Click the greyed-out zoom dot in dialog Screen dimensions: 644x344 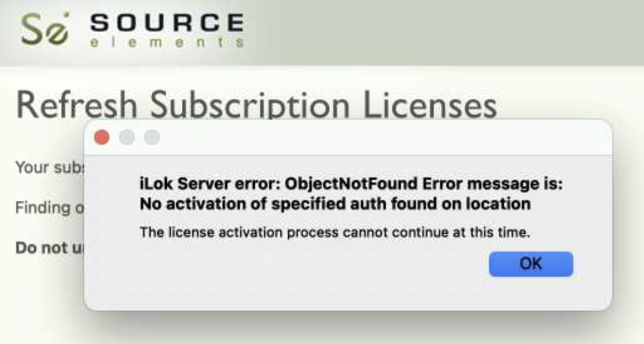(x=152, y=137)
